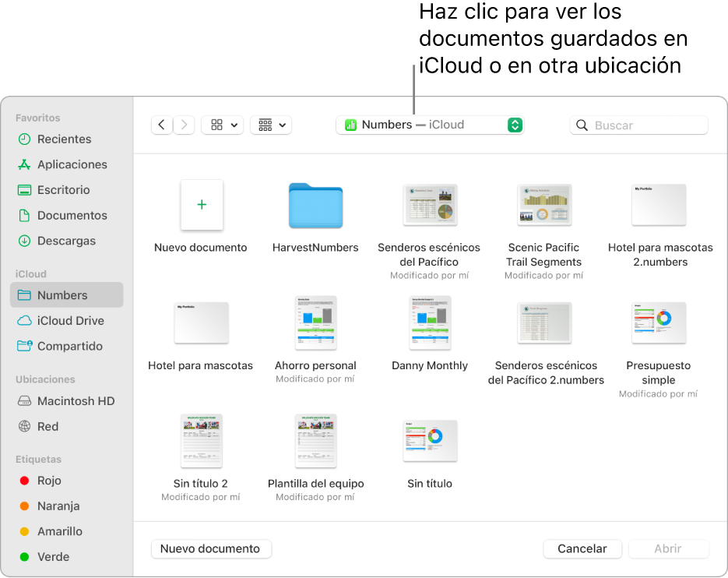Click the Ahorro personal file name
The image size is (728, 578).
[315, 365]
